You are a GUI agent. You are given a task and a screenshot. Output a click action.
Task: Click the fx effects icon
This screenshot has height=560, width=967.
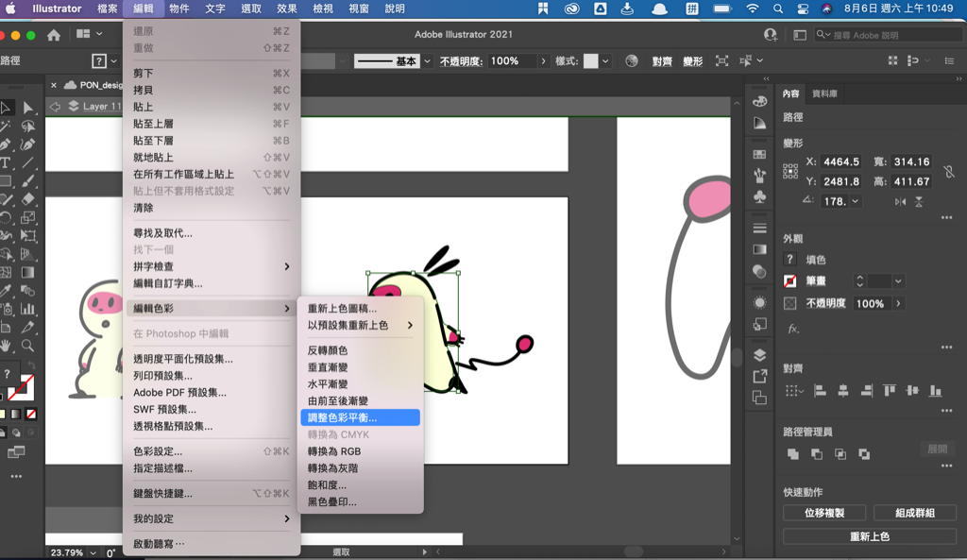click(x=793, y=329)
